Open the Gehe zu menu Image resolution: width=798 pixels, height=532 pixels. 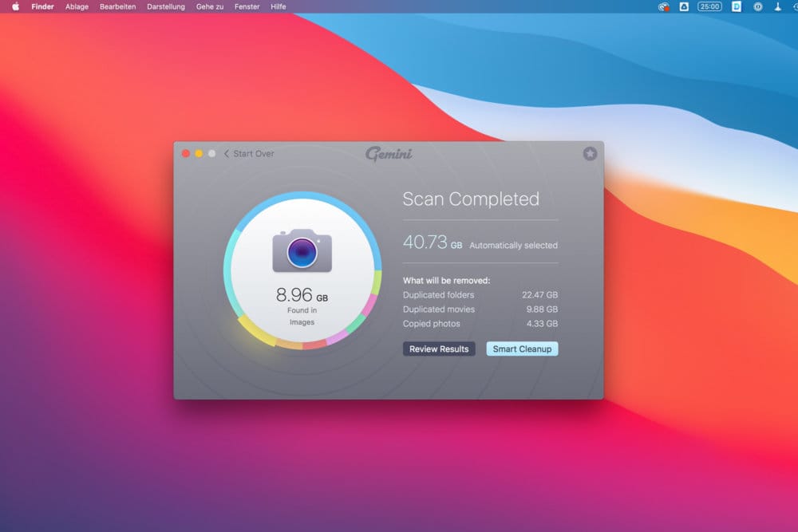210,6
